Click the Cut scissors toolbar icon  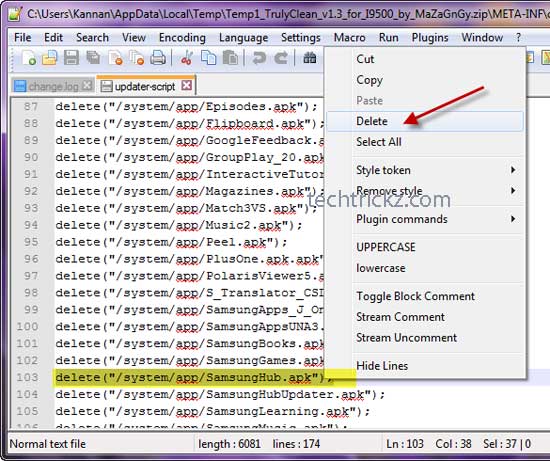tap(187, 58)
